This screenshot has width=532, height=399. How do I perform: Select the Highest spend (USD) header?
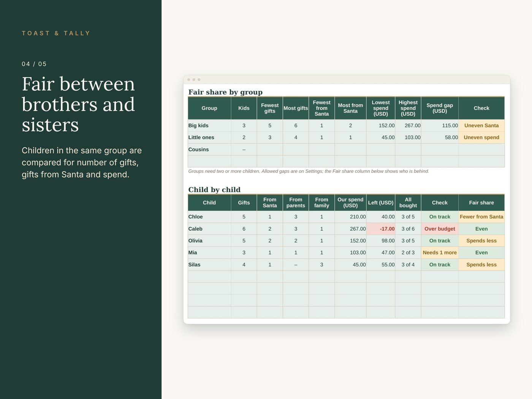[x=408, y=108]
